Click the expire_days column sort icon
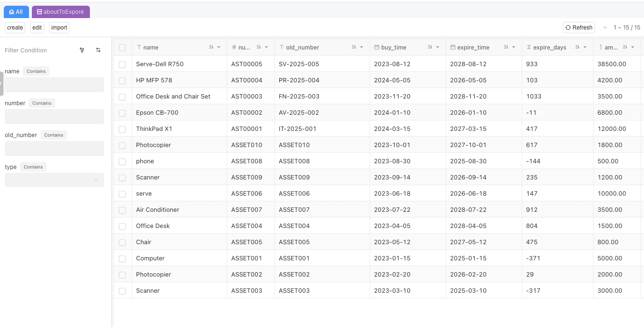 click(x=577, y=47)
